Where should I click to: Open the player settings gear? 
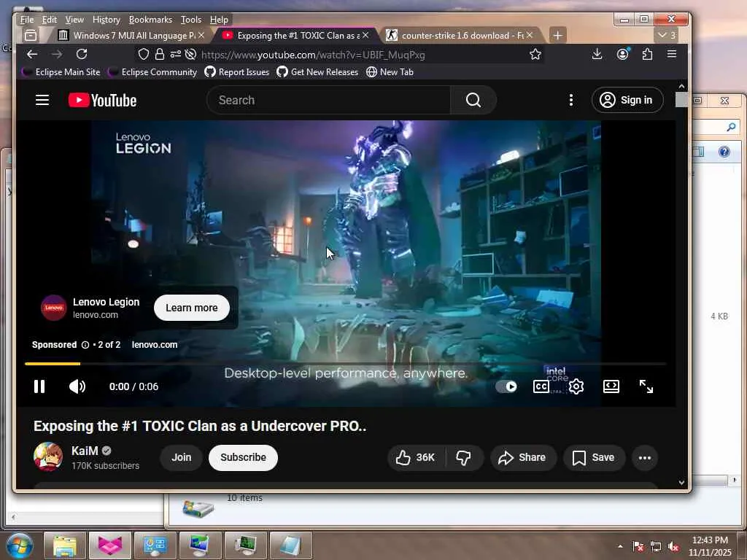576,386
